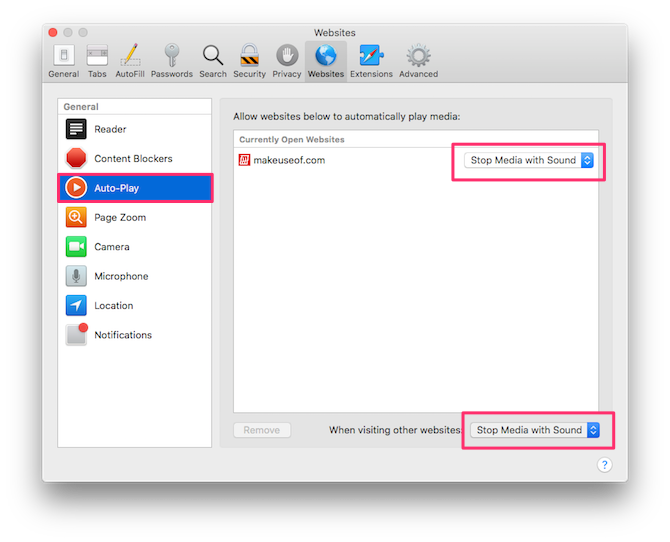Select the Auto-Play label in sidebar
The image size is (670, 542).
(117, 188)
